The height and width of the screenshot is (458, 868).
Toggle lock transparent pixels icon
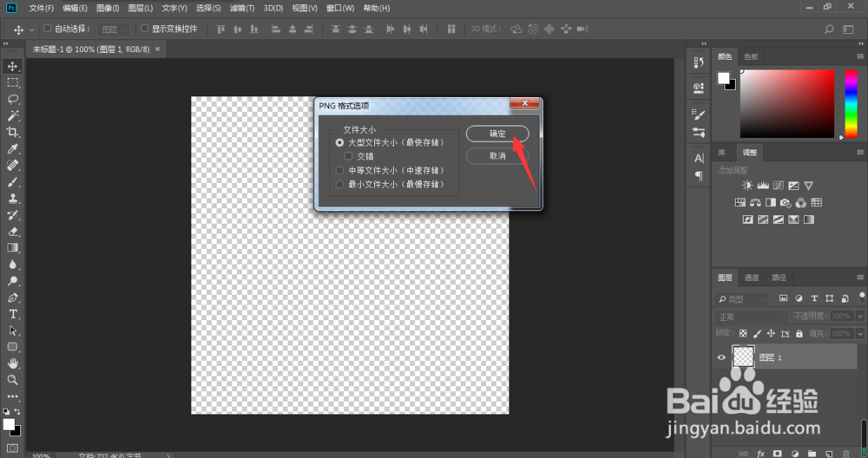pos(743,333)
